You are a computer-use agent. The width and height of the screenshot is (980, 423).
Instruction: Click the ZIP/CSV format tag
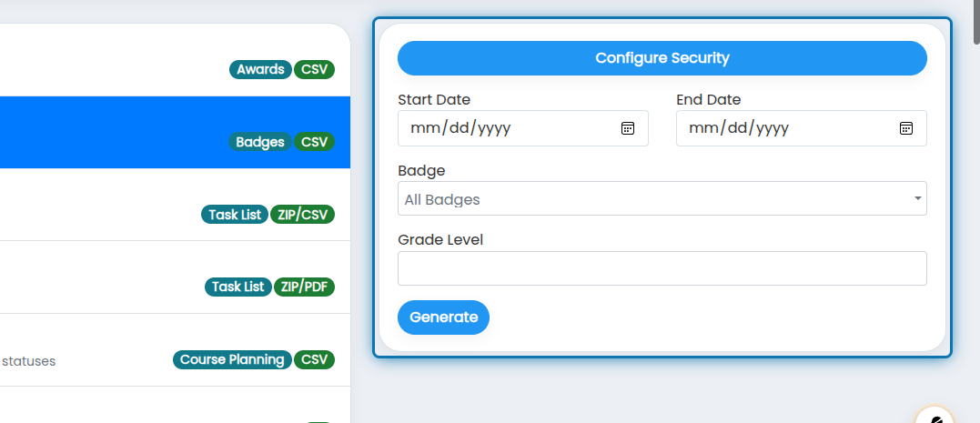tap(302, 215)
